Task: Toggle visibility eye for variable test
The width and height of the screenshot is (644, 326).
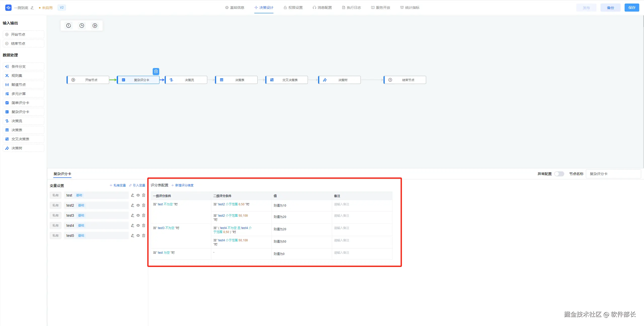Action: coord(138,195)
